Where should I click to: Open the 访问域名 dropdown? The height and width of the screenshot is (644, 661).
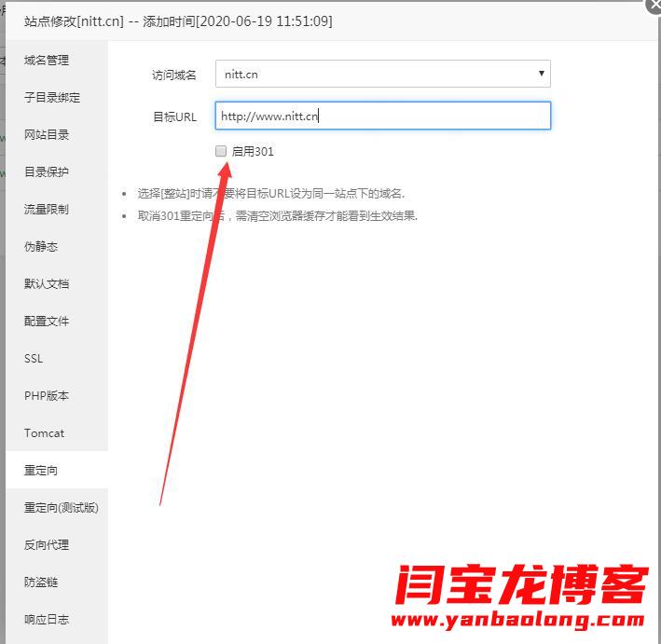click(382, 74)
